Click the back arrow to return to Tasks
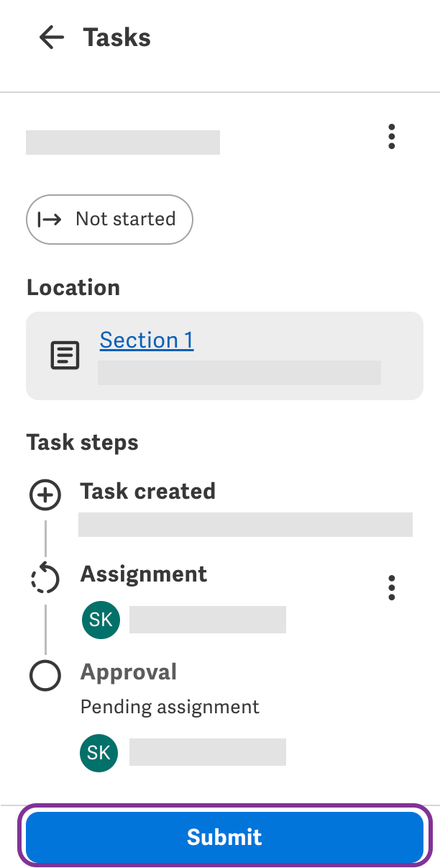This screenshot has height=868, width=440. coord(51,37)
